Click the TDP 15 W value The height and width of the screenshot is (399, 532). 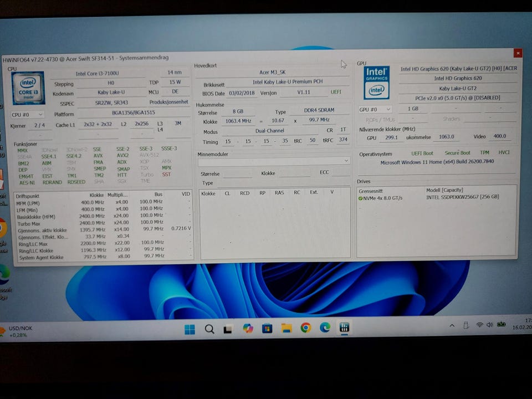(175, 82)
